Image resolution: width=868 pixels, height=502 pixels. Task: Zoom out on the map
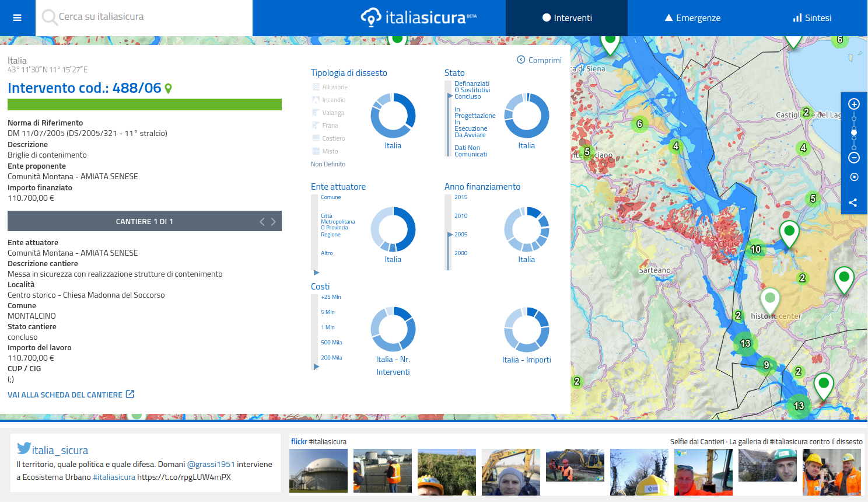(854, 158)
